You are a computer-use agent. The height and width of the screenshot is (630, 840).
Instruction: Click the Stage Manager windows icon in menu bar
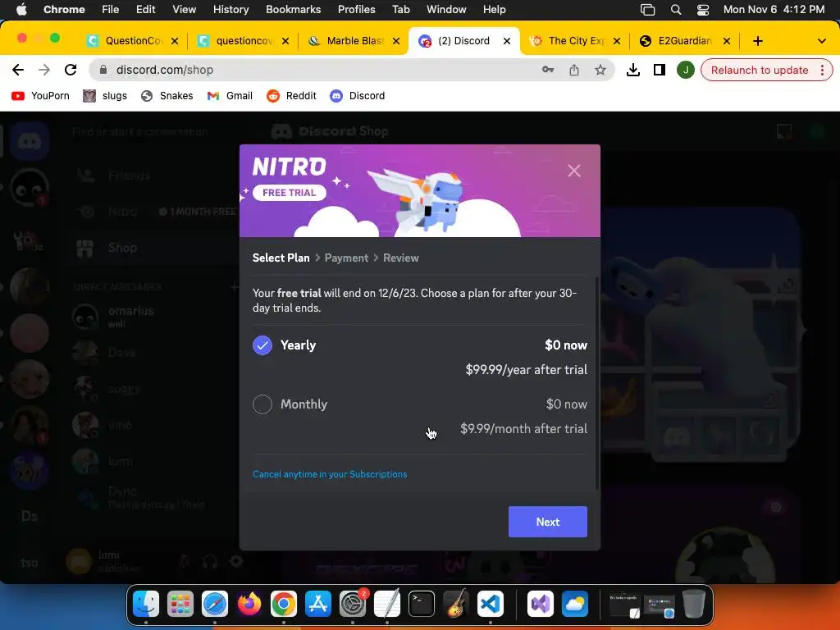point(648,9)
